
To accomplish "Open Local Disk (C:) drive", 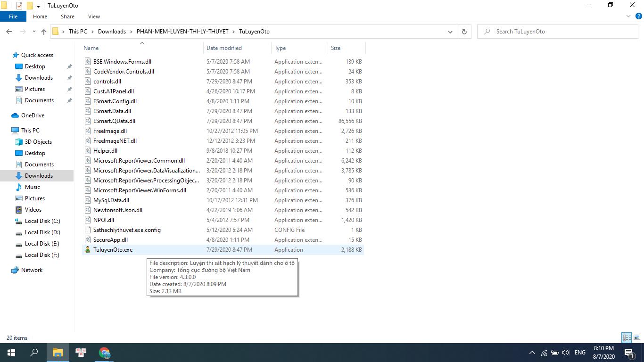I will pos(42,221).
